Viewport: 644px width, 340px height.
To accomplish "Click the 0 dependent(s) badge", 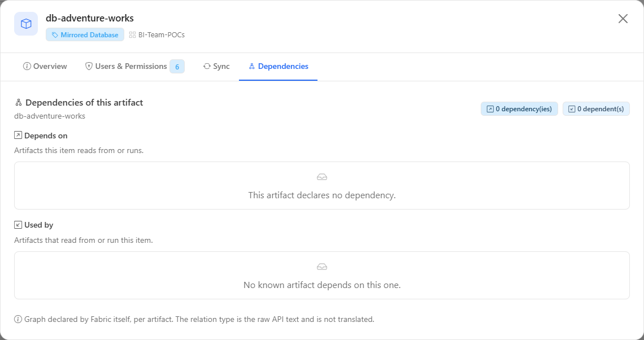I will [x=596, y=109].
